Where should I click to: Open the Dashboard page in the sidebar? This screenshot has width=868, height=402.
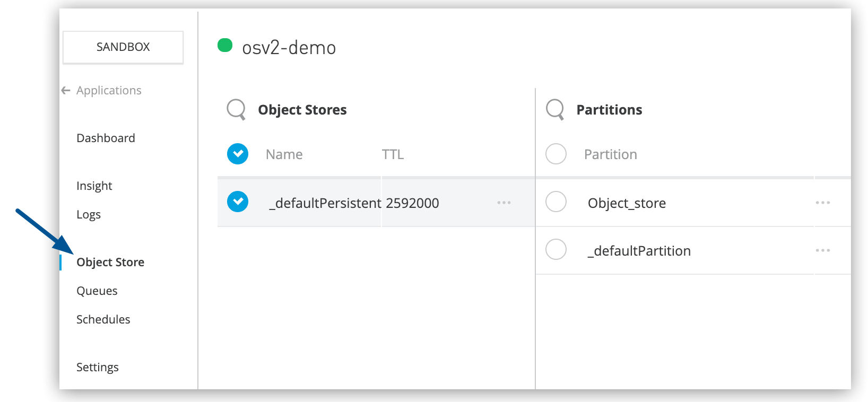[x=106, y=138]
